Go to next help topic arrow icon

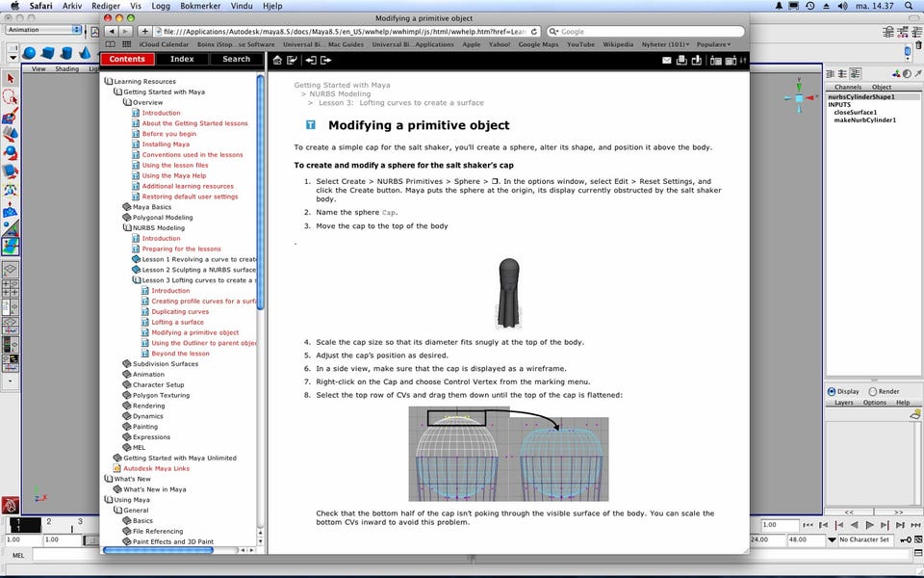click(325, 60)
